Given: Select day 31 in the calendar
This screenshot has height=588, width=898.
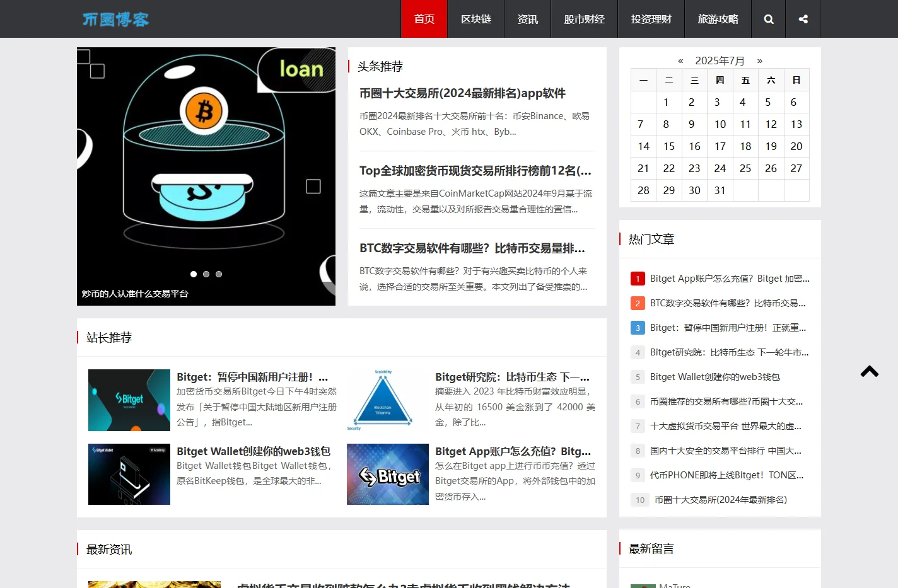Looking at the screenshot, I should (x=720, y=190).
